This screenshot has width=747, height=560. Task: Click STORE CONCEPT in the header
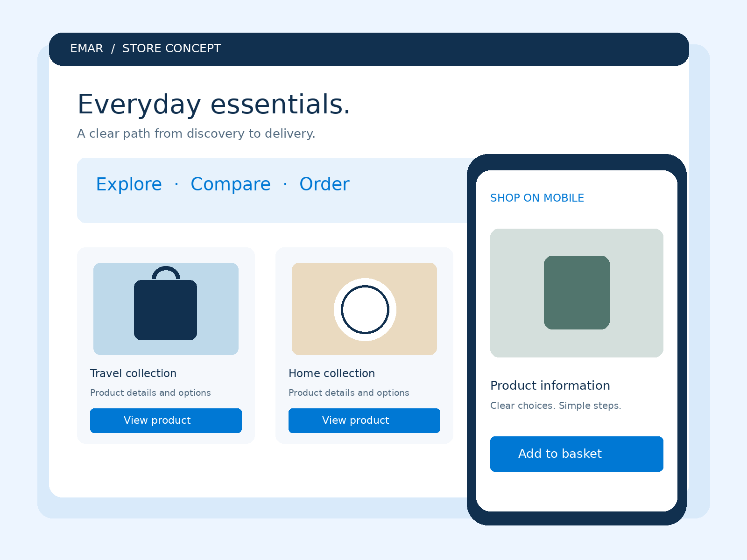pos(171,49)
